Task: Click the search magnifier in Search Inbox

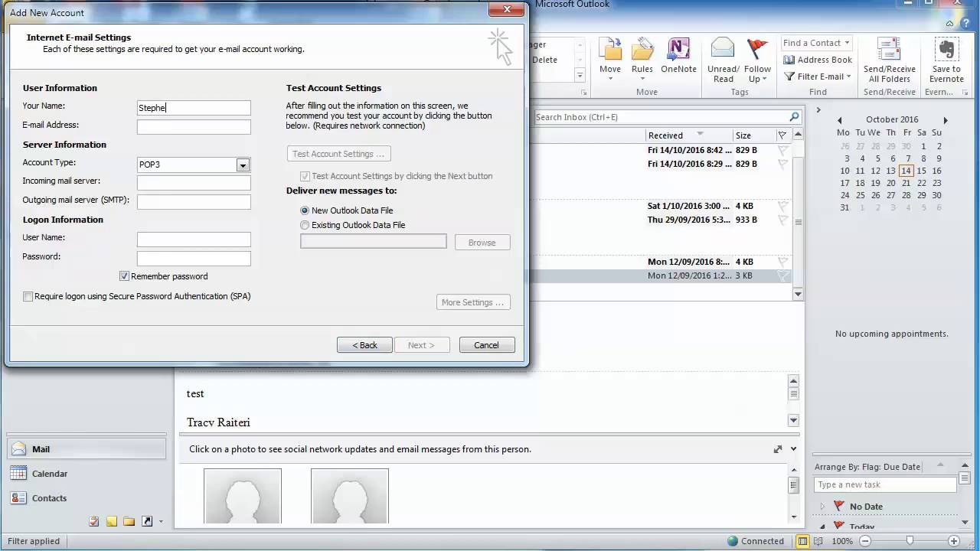Action: click(794, 117)
